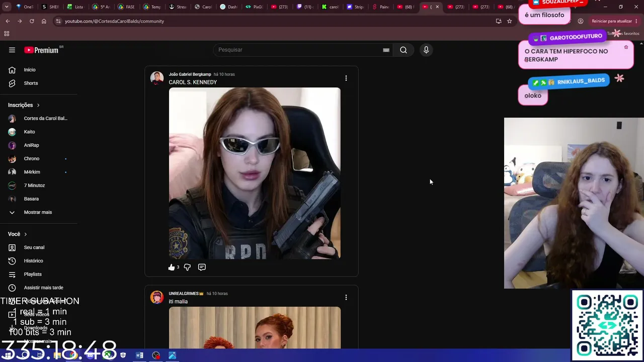The width and height of the screenshot is (644, 362).
Task: Switch to the PixG browser tab
Action: pyautogui.click(x=255, y=7)
